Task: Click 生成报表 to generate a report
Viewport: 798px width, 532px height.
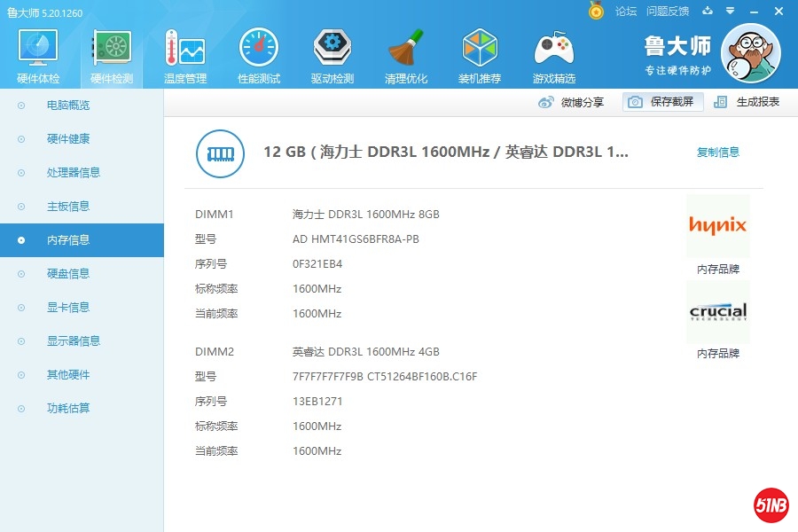Action: [x=747, y=102]
